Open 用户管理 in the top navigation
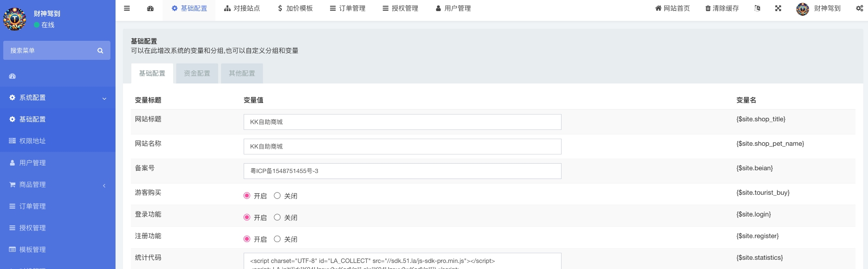The height and width of the screenshot is (269, 868). [x=453, y=8]
